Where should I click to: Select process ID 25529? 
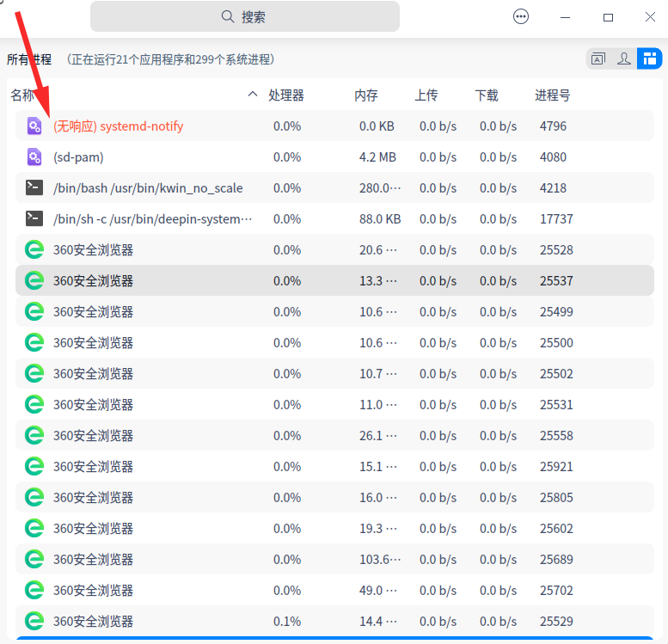[556, 622]
